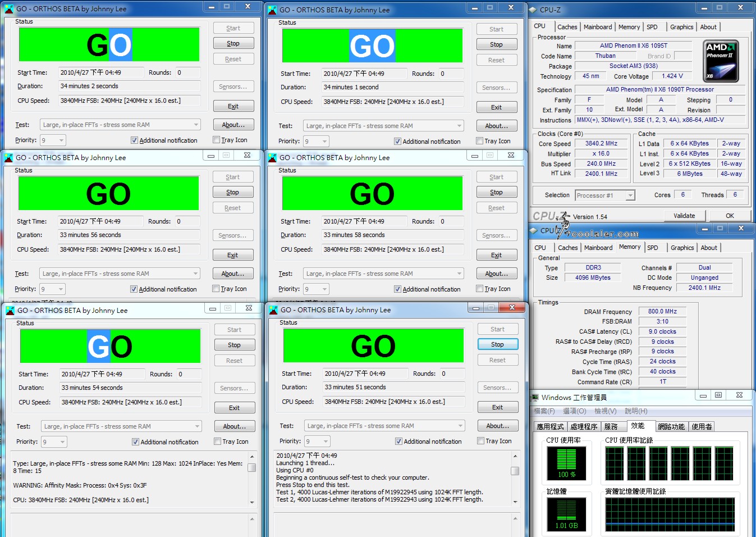Expand Priority dropdown in 33 minutes 58 seconds window
This screenshot has width=756, height=537.
316,289
